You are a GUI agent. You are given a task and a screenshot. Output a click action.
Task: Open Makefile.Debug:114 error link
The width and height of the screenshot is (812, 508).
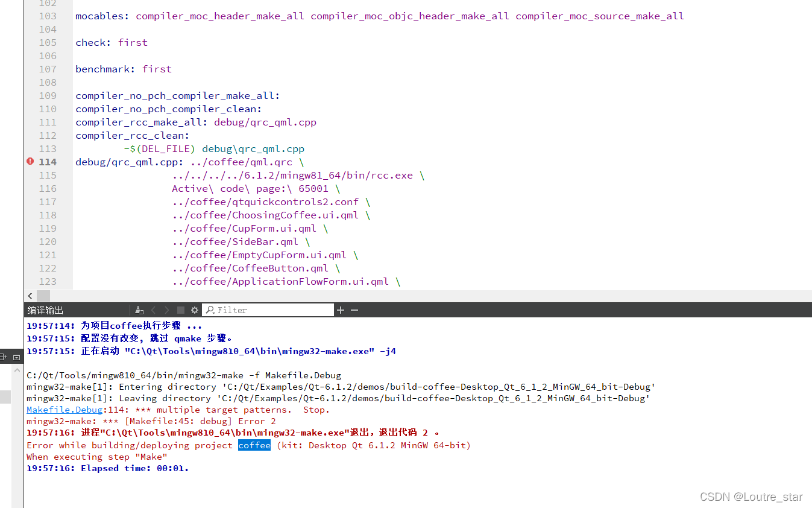click(64, 410)
